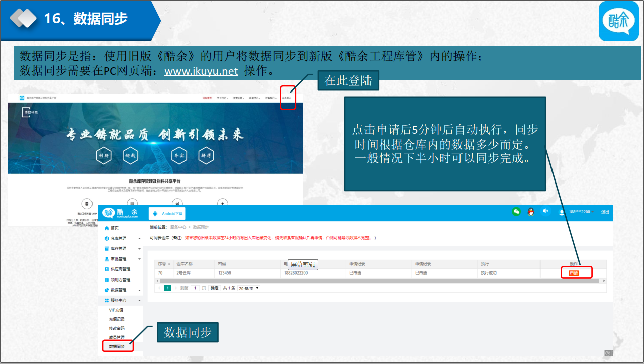The height and width of the screenshot is (364, 644).
Task: Open 新闻资讯 dropdown on the homepage nav
Action: click(255, 98)
